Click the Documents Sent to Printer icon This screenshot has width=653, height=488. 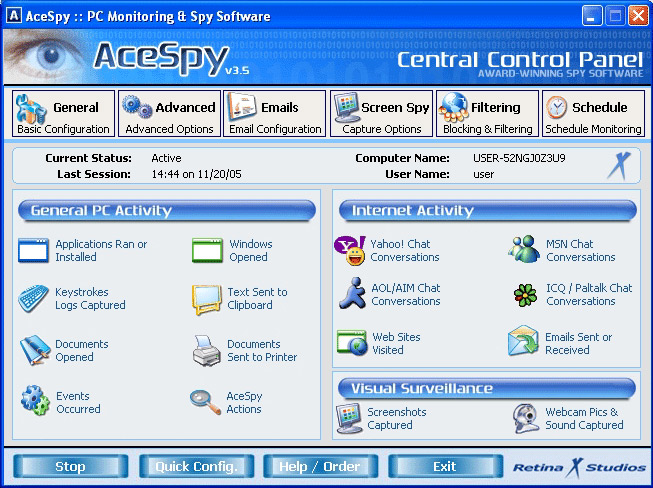[x=206, y=351]
